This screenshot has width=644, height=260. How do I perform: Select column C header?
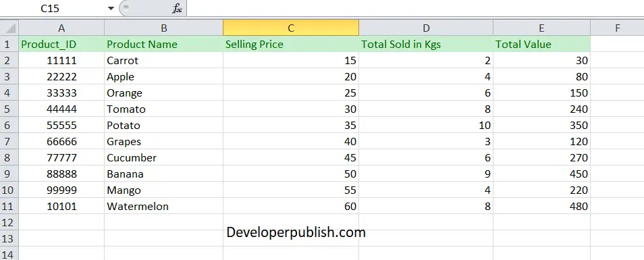[291, 28]
